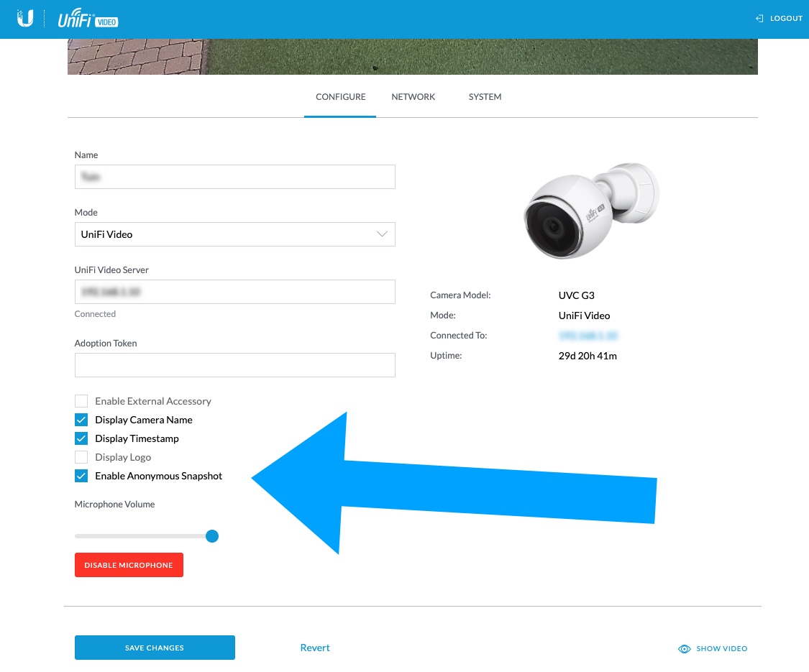Click the UVC G3 camera product image

(x=592, y=211)
